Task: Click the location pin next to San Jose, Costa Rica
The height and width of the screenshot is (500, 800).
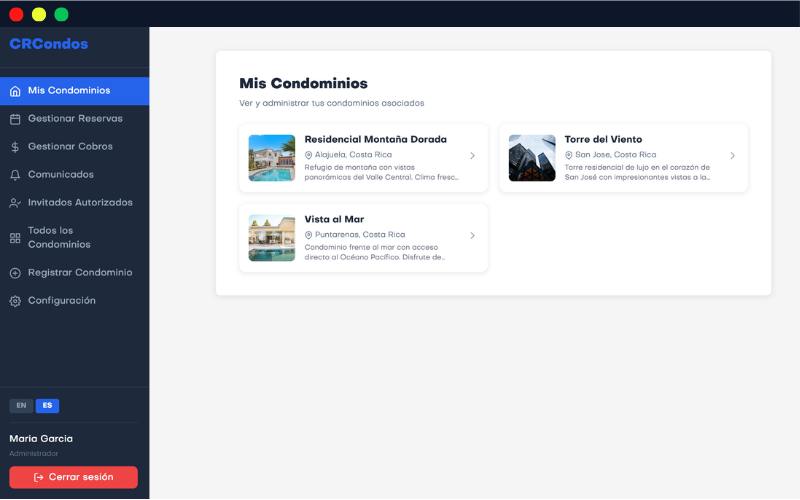Action: click(x=568, y=155)
